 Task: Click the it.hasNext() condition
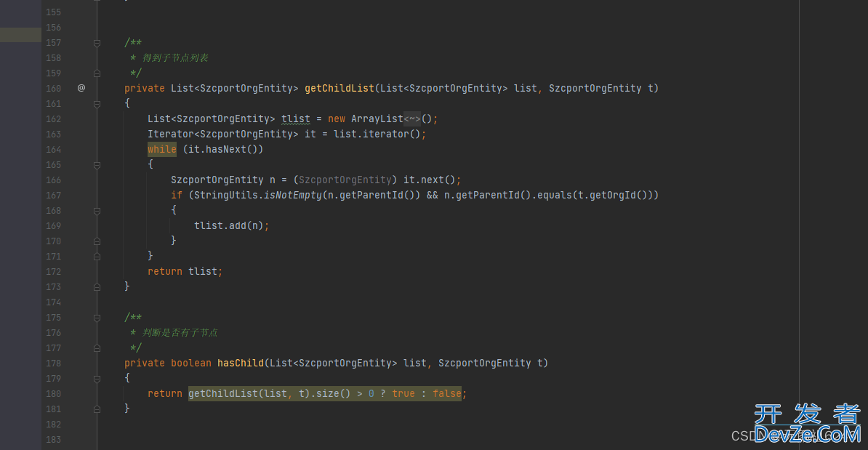tap(223, 149)
